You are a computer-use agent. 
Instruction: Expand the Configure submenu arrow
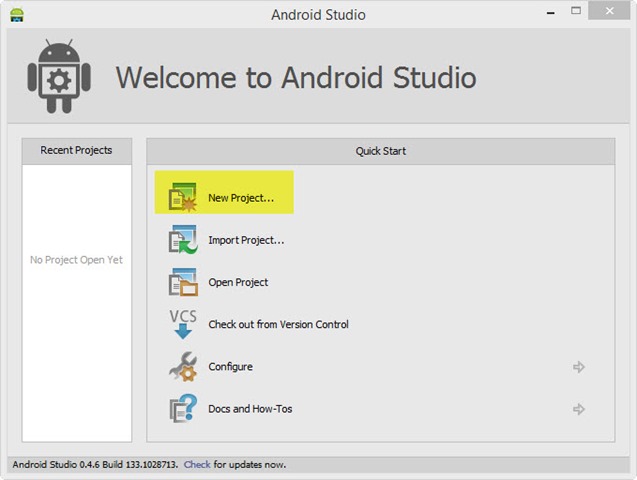tap(578, 367)
